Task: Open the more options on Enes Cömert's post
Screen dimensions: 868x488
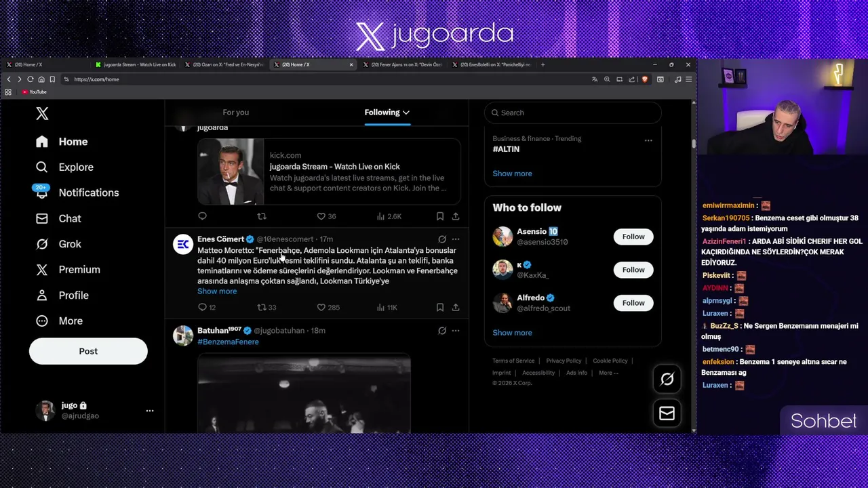Action: click(456, 239)
